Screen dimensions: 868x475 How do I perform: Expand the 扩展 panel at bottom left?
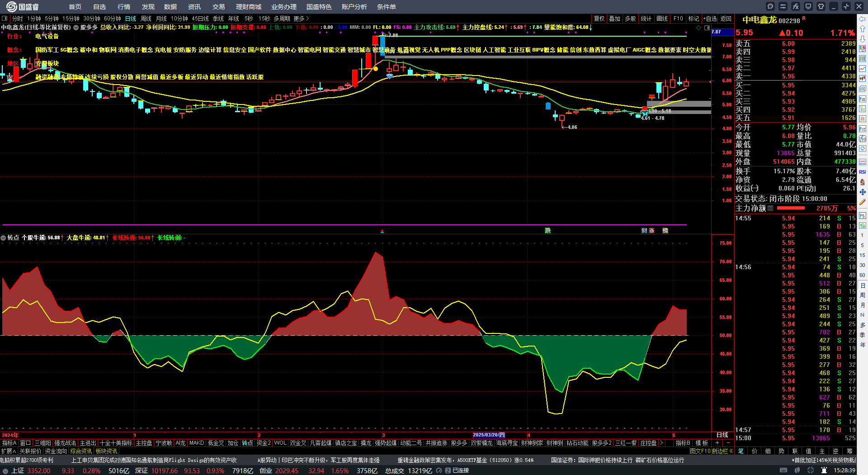point(9,451)
